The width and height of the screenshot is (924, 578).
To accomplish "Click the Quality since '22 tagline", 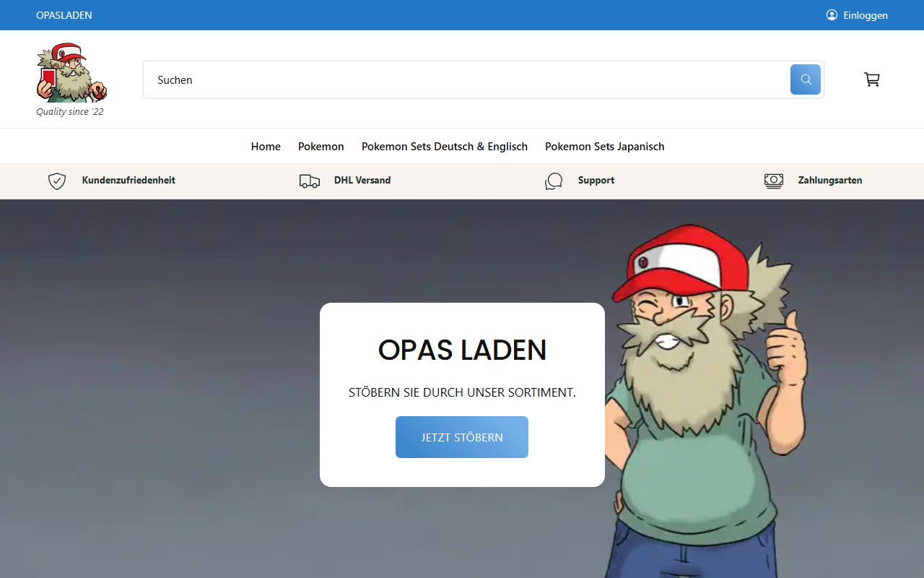I will click(70, 112).
